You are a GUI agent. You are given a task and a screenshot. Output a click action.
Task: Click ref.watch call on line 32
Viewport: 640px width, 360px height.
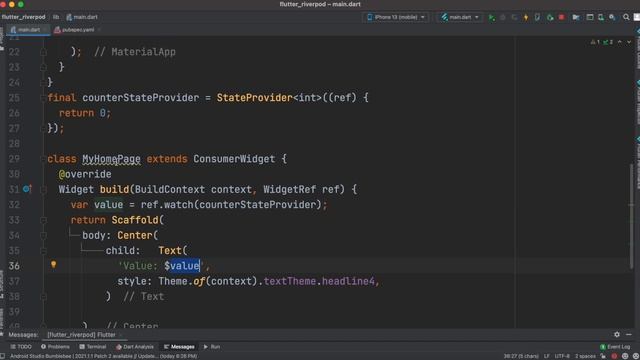tap(167, 204)
